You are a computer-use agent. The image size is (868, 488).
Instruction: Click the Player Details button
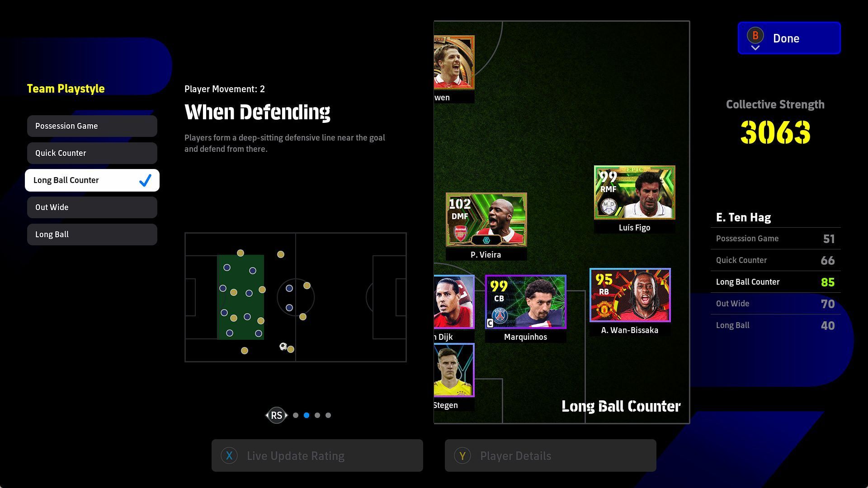(550, 456)
